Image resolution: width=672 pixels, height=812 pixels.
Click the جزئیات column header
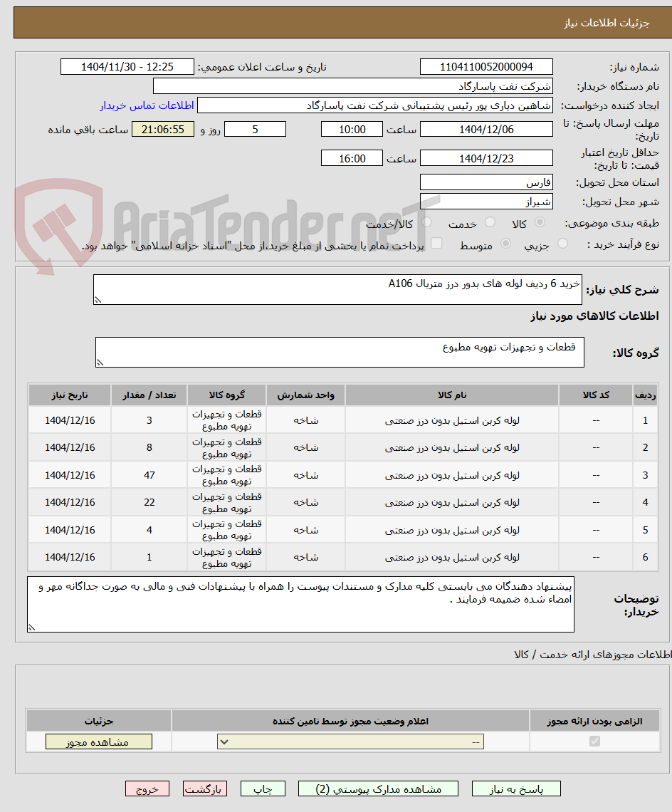point(99,722)
